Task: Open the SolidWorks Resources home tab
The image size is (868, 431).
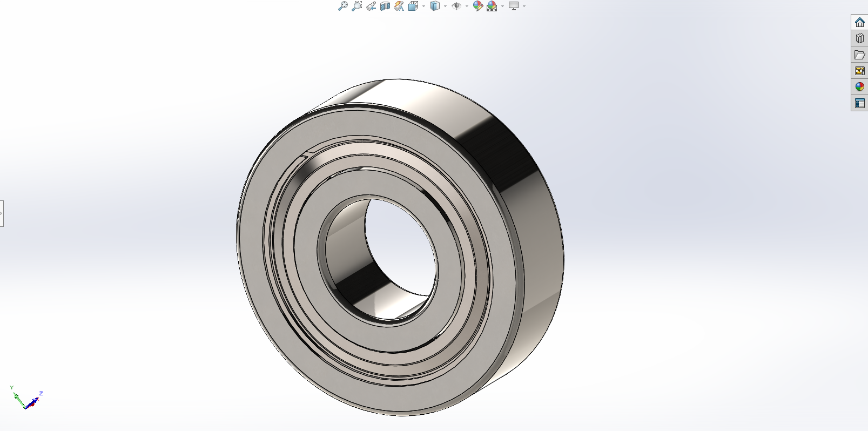Action: click(860, 22)
